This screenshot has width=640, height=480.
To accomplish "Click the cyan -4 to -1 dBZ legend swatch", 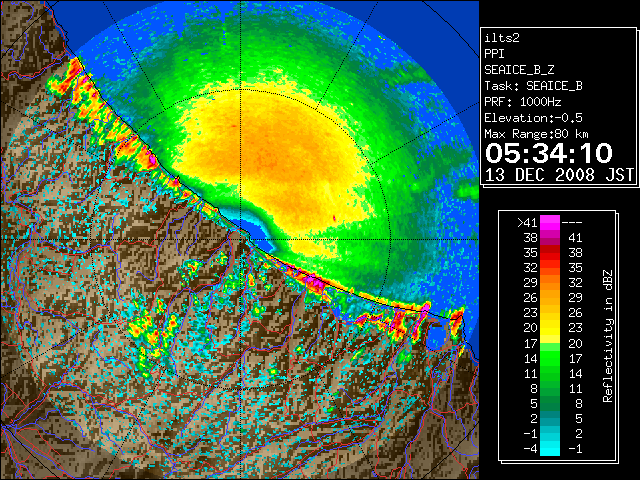I will (550, 448).
